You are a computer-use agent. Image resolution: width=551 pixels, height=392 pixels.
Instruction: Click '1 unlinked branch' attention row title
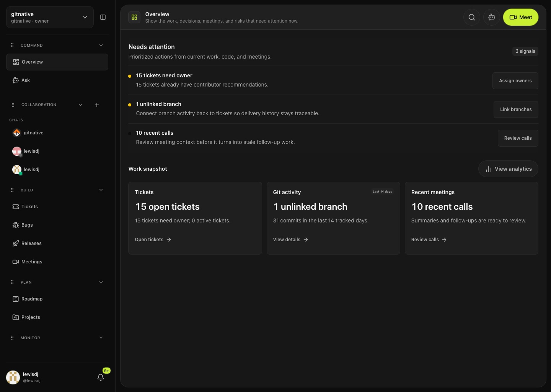coord(159,104)
